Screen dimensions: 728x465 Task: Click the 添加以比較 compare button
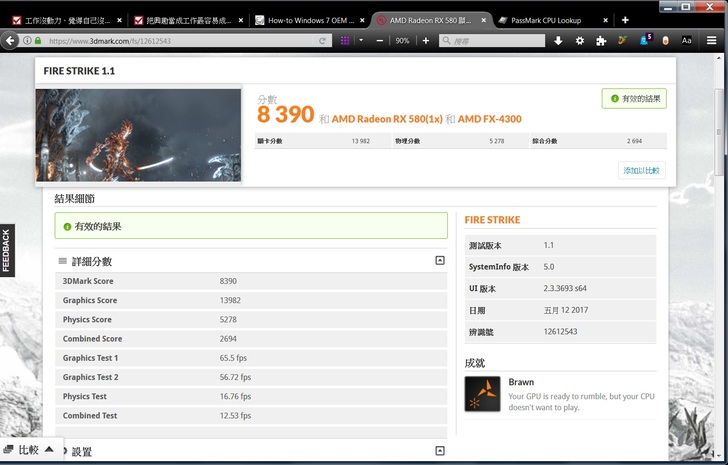click(641, 170)
